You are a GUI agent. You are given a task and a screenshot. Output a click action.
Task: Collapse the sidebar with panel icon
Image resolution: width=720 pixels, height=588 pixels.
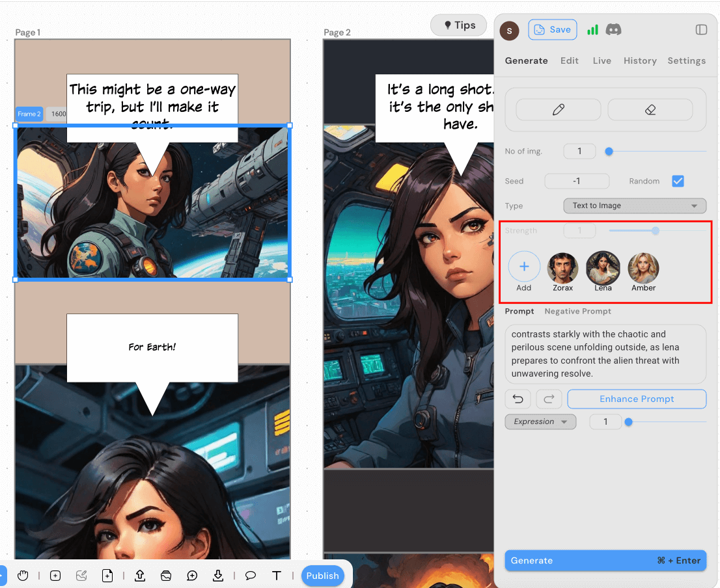[701, 30]
